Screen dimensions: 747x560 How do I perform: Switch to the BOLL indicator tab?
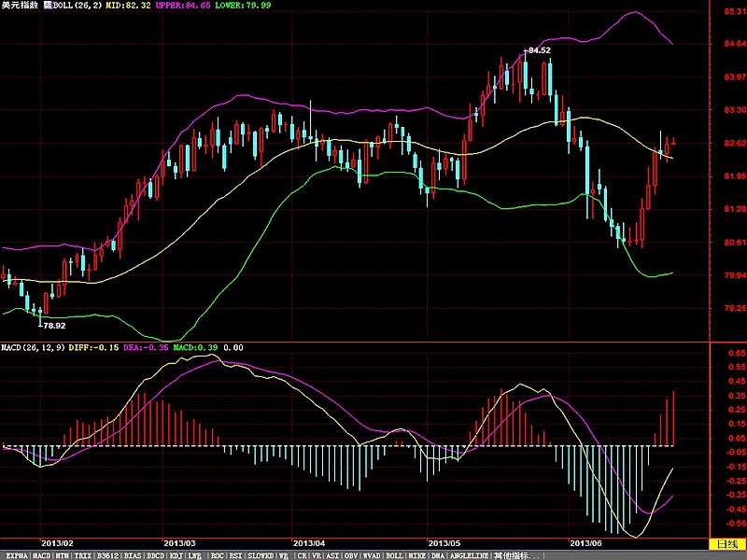coord(395,554)
